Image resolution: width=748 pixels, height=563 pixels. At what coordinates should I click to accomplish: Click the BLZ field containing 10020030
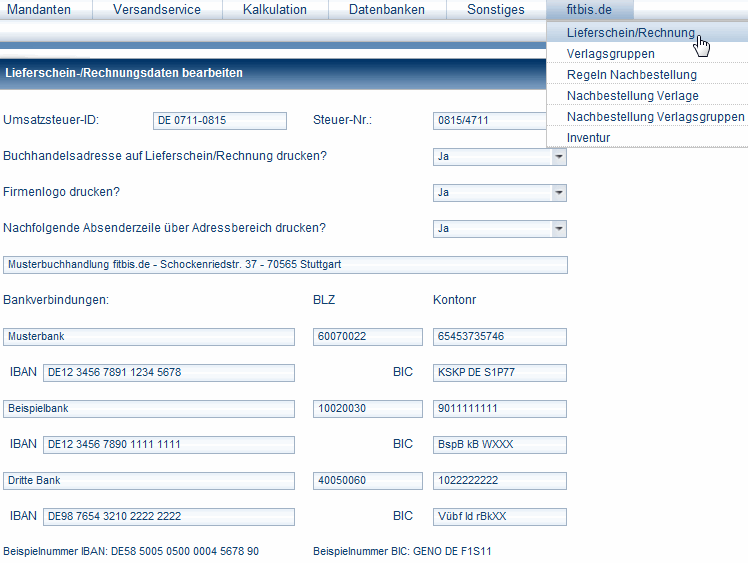click(367, 409)
